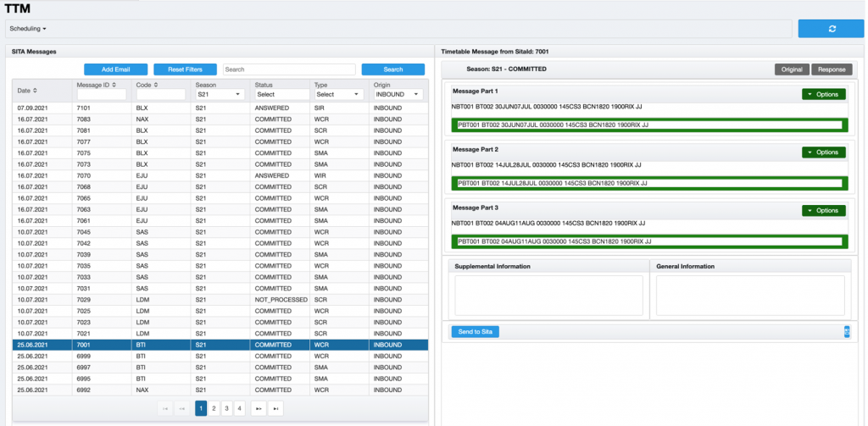This screenshot has width=868, height=426.
Task: Click the Reset Filters button
Action: pos(185,69)
